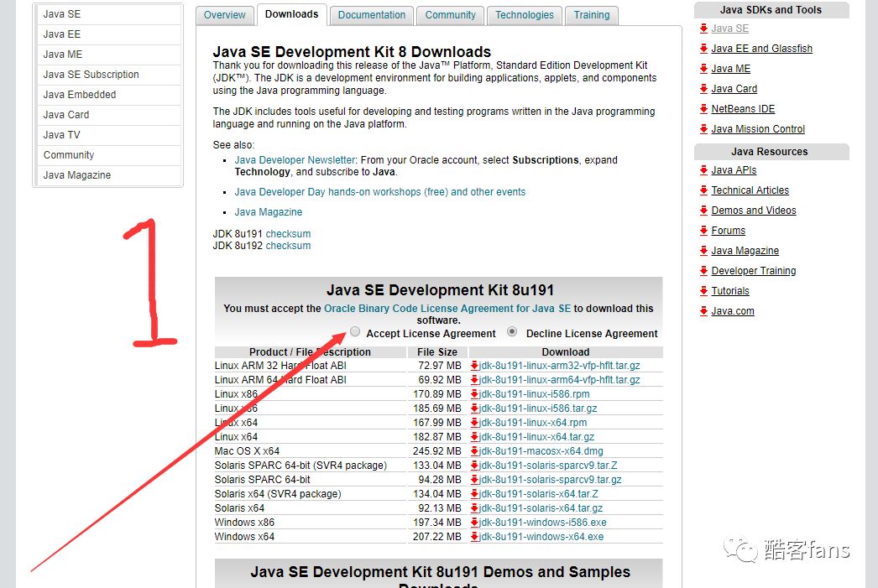Viewport: 878px width, 588px height.
Task: Open Java TV sidebar item
Action: [108, 135]
